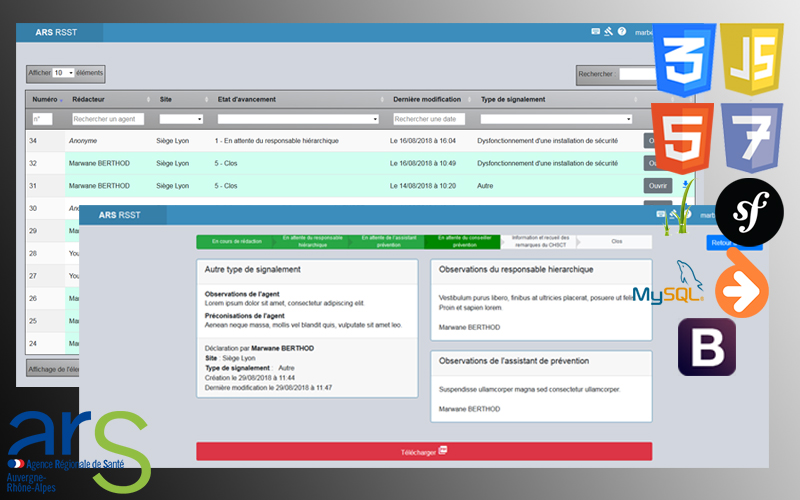Click the Rechercher search field
This screenshot has height=500, width=800.
[637, 74]
